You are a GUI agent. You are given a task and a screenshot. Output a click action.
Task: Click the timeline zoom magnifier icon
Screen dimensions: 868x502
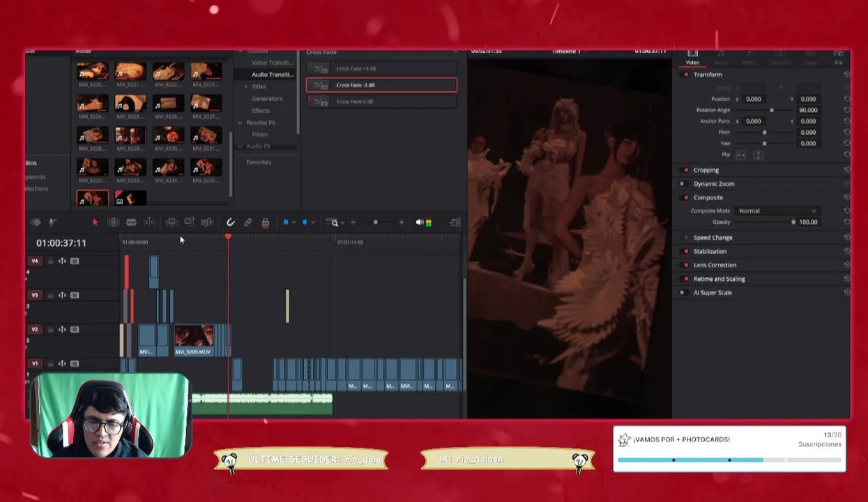point(335,222)
